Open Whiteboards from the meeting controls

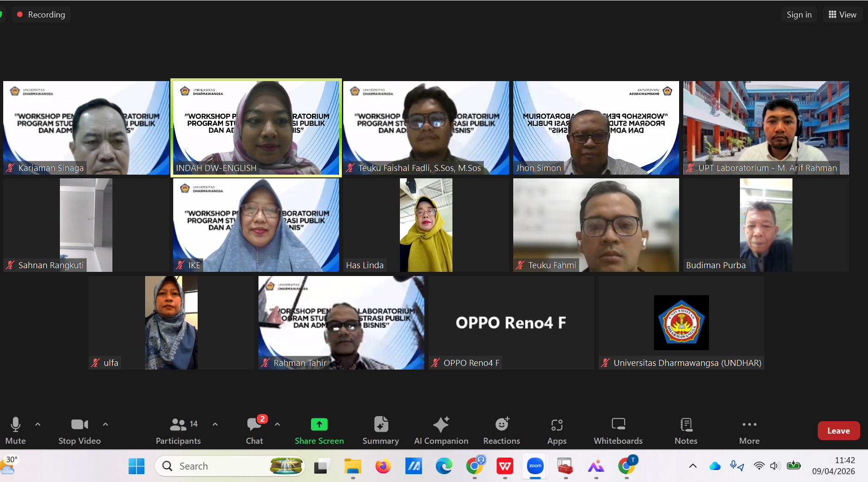pos(618,430)
